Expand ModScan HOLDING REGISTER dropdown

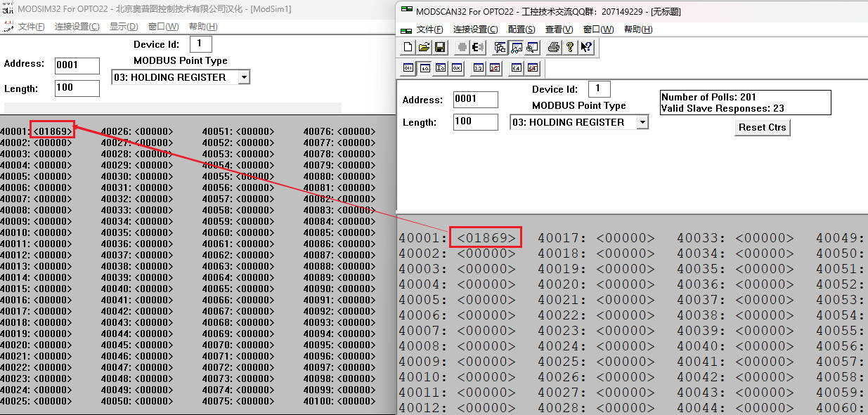pyautogui.click(x=642, y=122)
